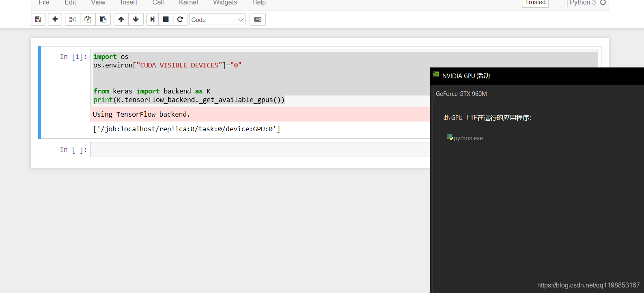Click the empty 'In [ ]:' prompt label

pyautogui.click(x=73, y=150)
